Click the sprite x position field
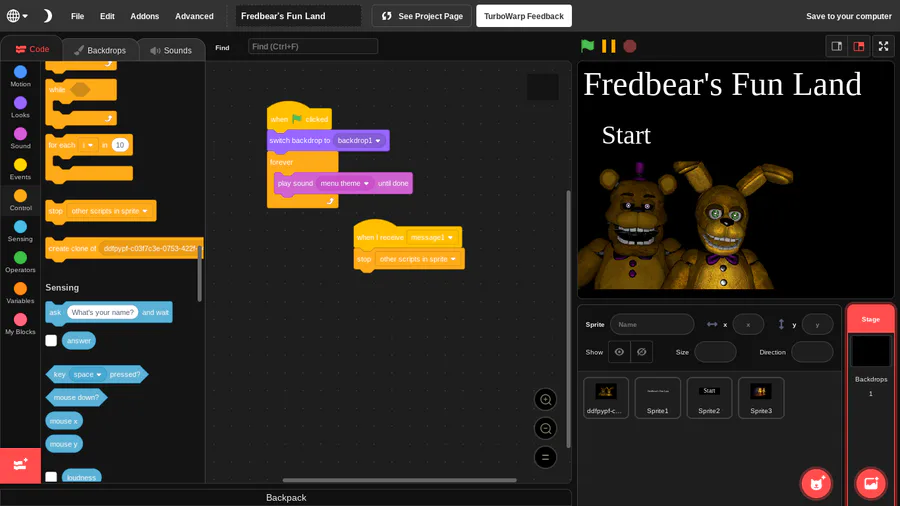This screenshot has width=900, height=506. click(748, 325)
